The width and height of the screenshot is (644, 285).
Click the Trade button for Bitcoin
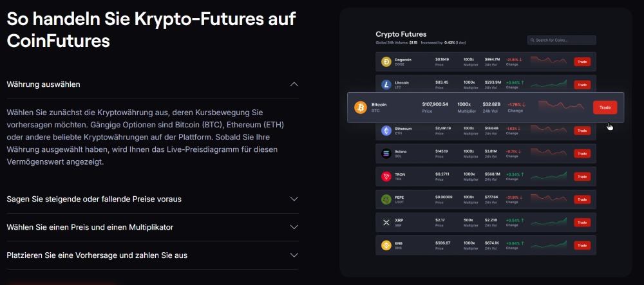coord(605,107)
